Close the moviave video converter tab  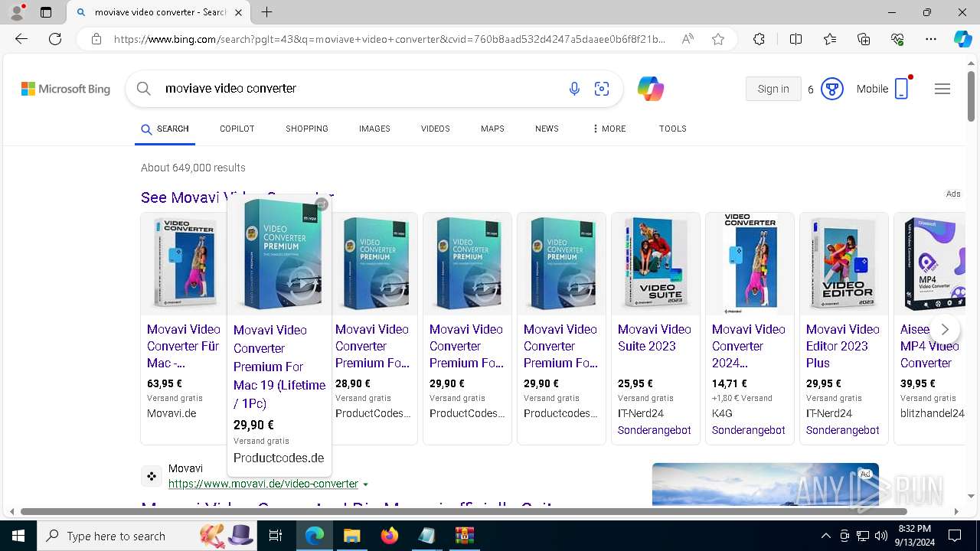(x=239, y=12)
